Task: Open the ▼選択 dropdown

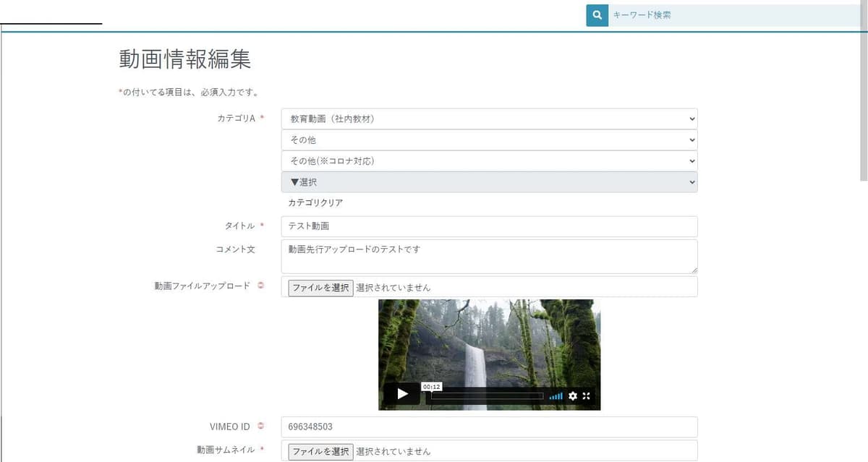Action: point(490,181)
